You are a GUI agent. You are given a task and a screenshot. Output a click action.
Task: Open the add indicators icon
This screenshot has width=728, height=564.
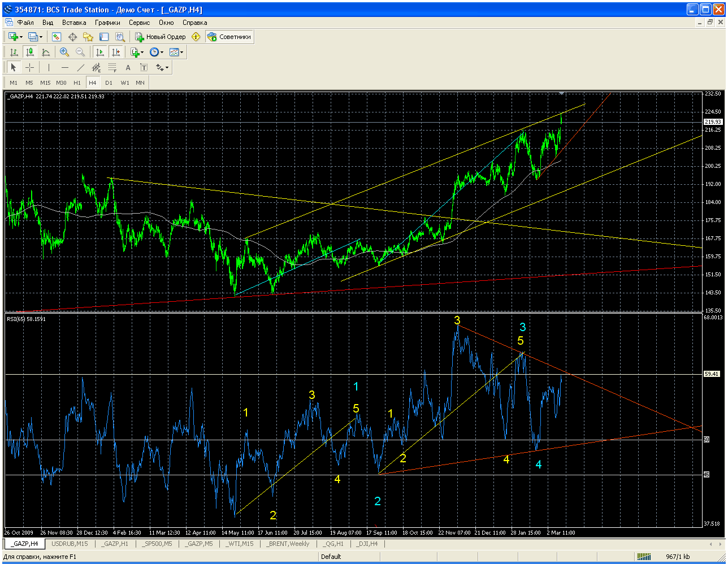click(x=135, y=52)
